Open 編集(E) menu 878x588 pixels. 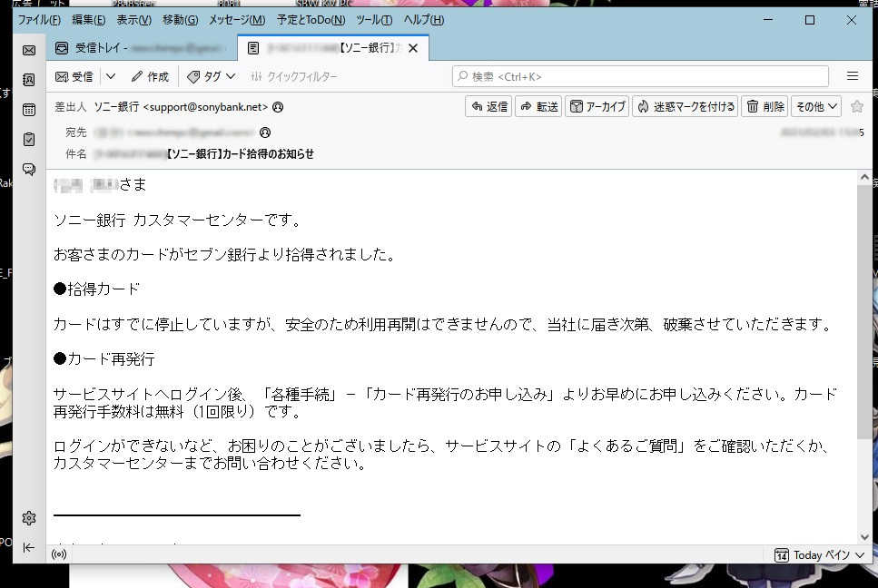(x=88, y=20)
